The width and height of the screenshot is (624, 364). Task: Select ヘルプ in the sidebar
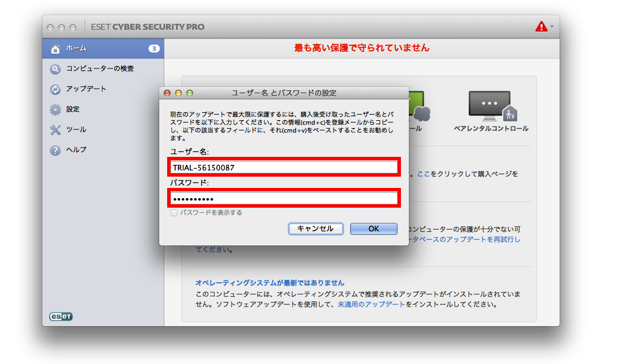[103, 150]
